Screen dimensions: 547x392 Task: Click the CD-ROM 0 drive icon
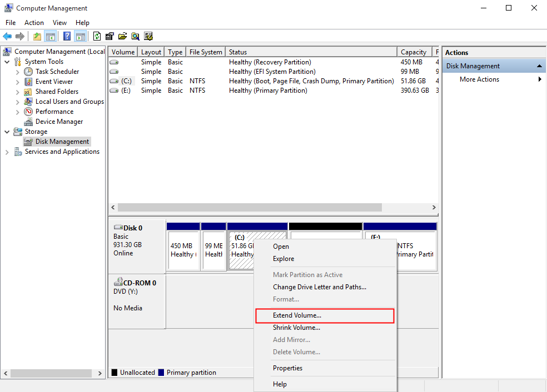click(x=118, y=283)
